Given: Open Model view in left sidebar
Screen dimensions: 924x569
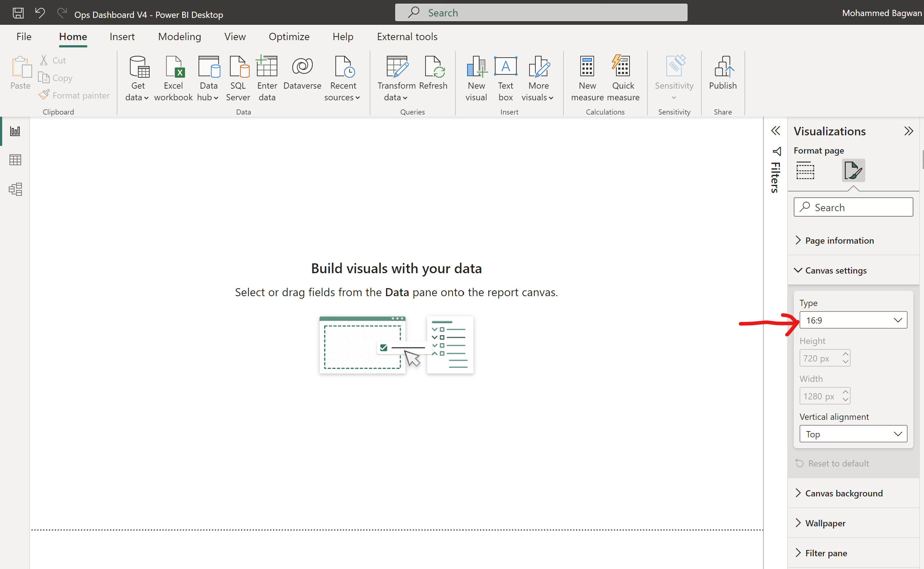Looking at the screenshot, I should click(x=15, y=189).
